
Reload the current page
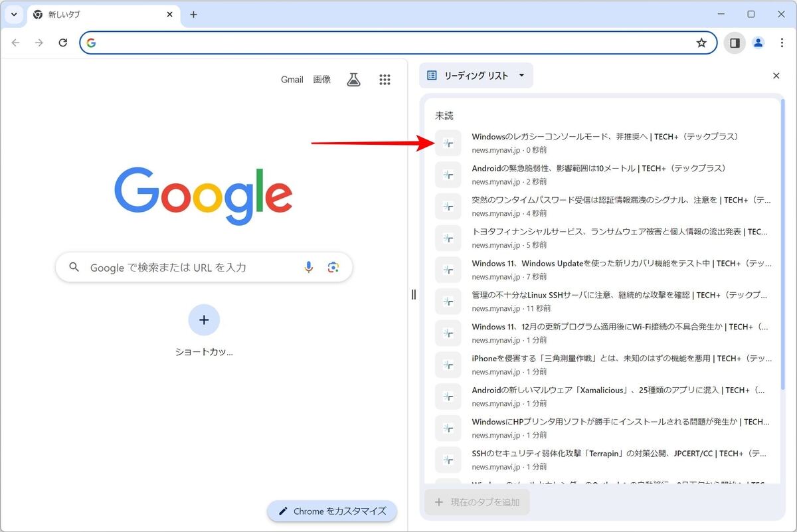pos(63,43)
